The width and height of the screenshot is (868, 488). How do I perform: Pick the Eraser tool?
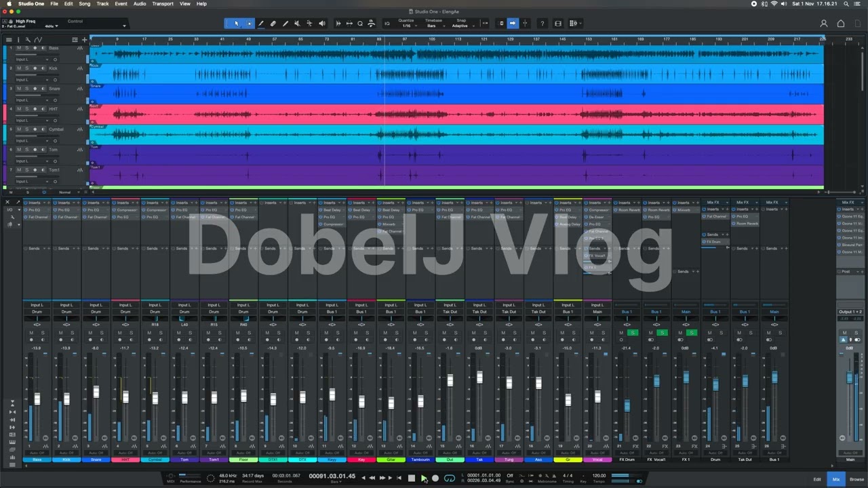(x=273, y=24)
